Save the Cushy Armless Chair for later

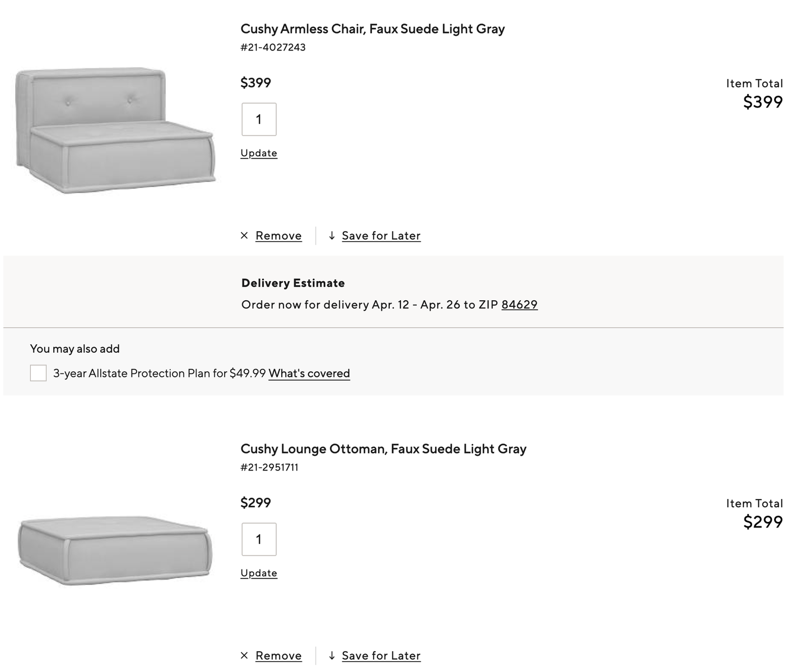pyautogui.click(x=381, y=236)
